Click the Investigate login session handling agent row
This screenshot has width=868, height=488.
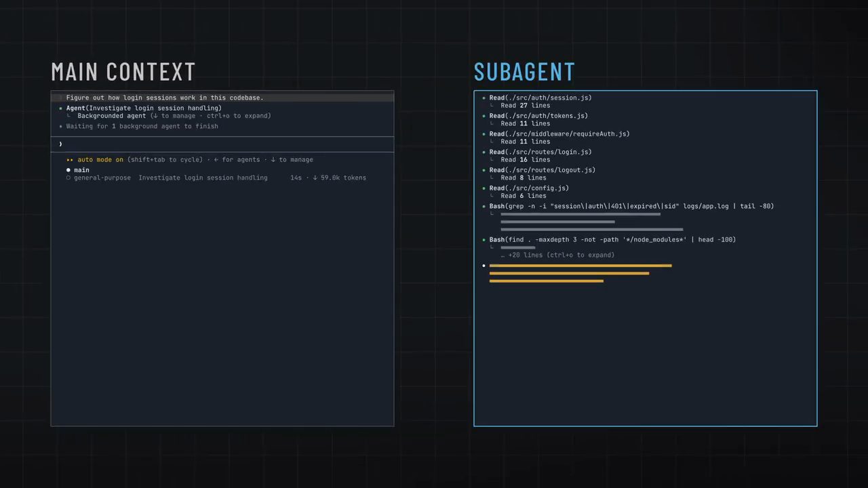tap(216, 178)
